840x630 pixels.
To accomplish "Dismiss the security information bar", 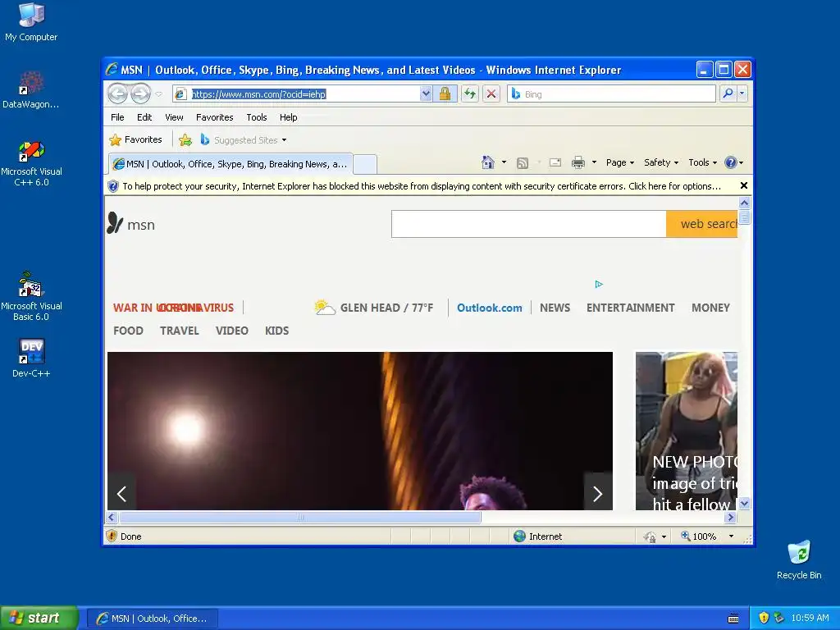I will point(743,185).
